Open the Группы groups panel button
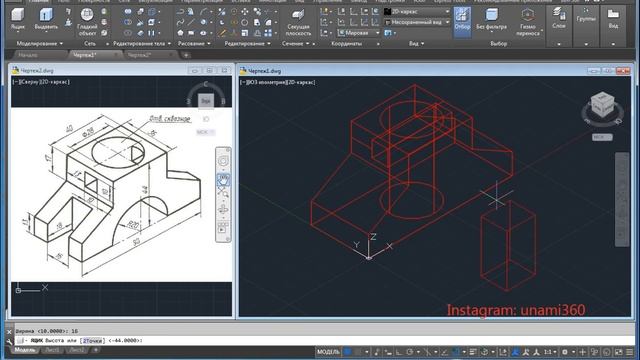This screenshot has height=360, width=640. 586,14
